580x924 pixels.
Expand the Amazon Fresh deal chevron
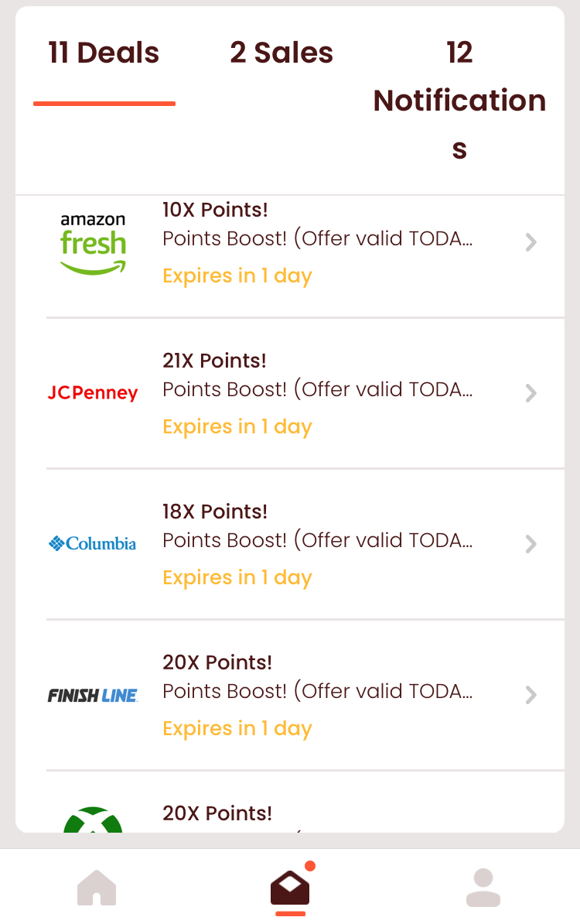point(531,242)
